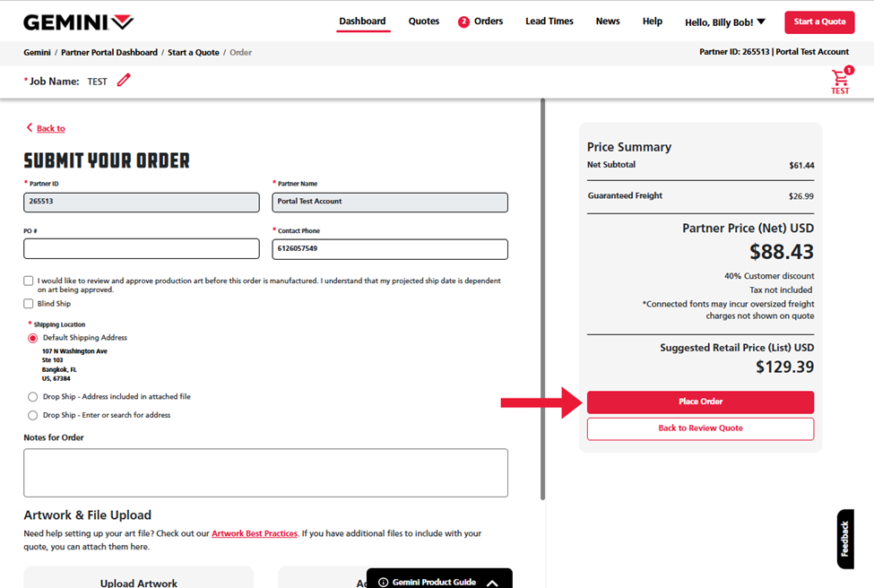Click the Gemini logo
The width and height of the screenshot is (874, 588).
(x=78, y=22)
